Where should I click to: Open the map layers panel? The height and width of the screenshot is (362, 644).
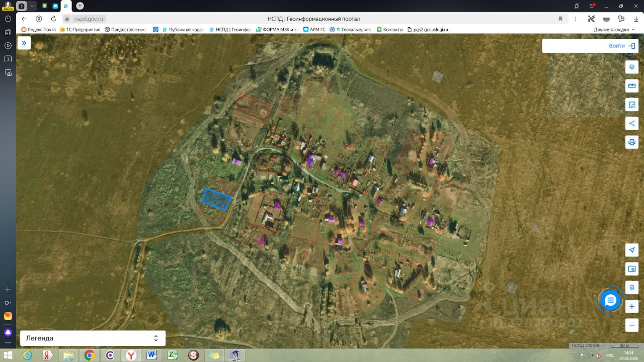tap(632, 67)
